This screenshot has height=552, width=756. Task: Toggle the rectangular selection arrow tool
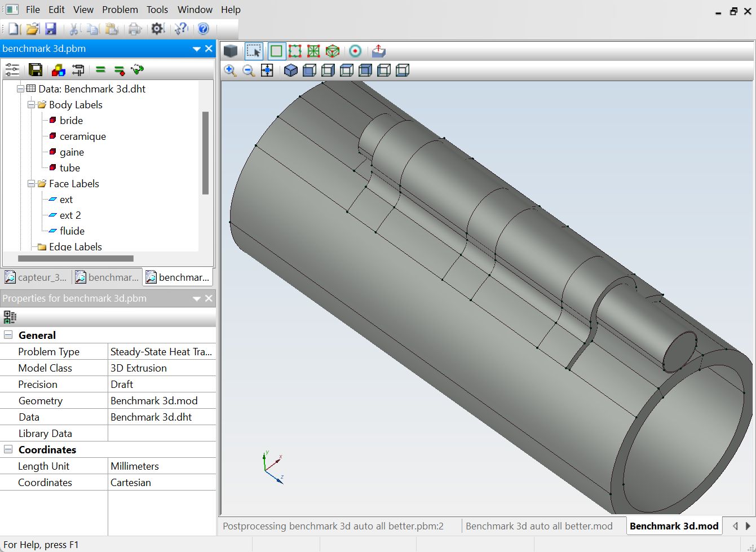[254, 51]
